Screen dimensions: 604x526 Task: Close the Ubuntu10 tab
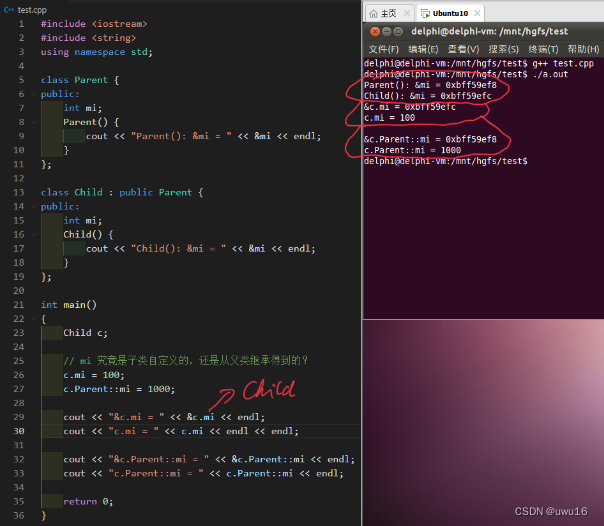477,13
